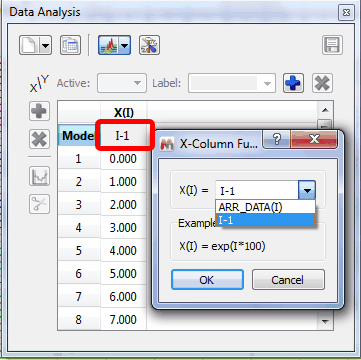Click the X(I) column header
The height and width of the screenshot is (360, 361).
(x=124, y=113)
